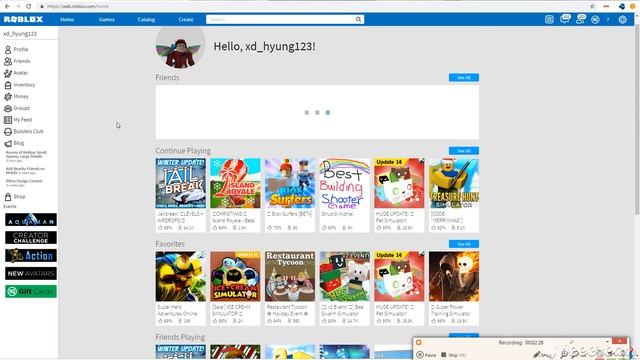This screenshot has height=360, width=640.
Task: Open Best Building Shooter Game thumbnail
Action: (x=344, y=183)
